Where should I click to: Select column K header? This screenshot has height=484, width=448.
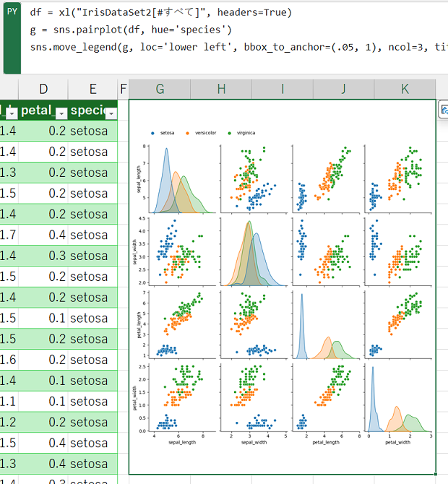pos(405,89)
